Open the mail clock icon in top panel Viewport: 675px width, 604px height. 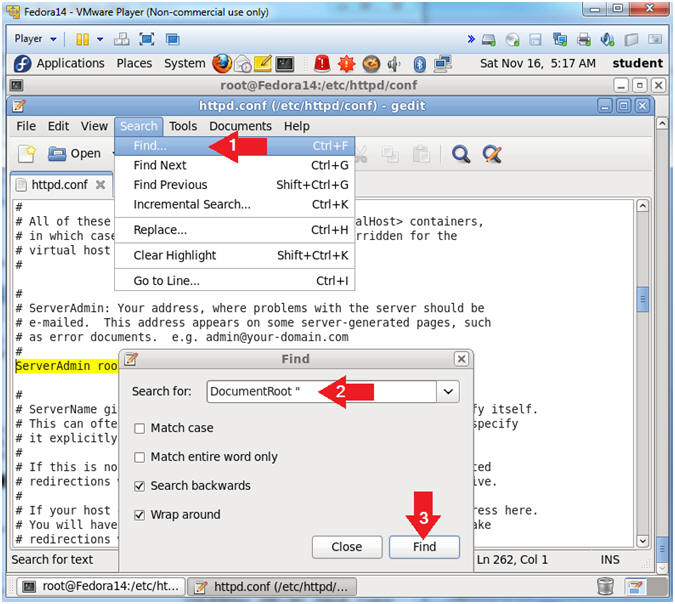tap(243, 64)
